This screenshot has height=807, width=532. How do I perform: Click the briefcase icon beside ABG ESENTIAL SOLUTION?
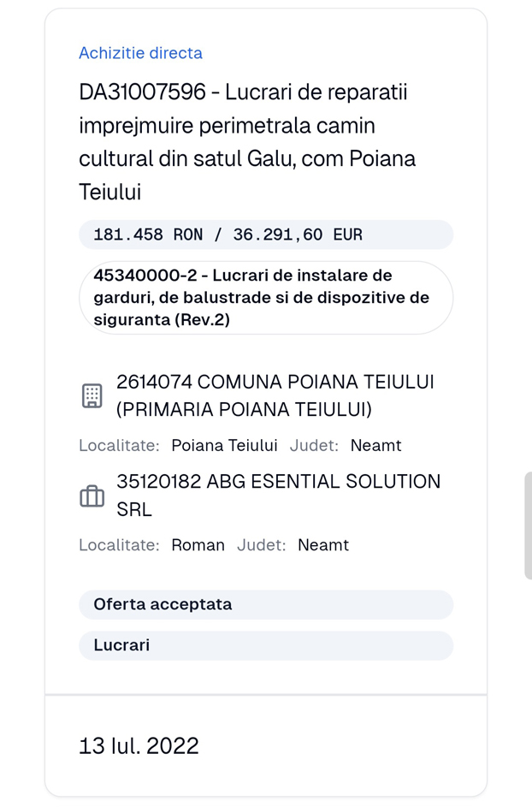[x=92, y=495]
